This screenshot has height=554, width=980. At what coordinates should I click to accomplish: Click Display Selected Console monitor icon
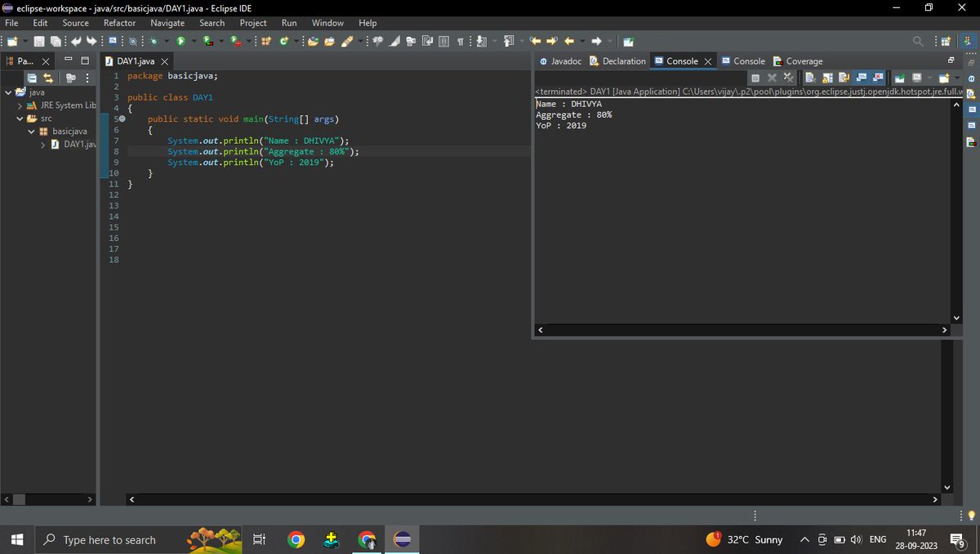point(916,78)
